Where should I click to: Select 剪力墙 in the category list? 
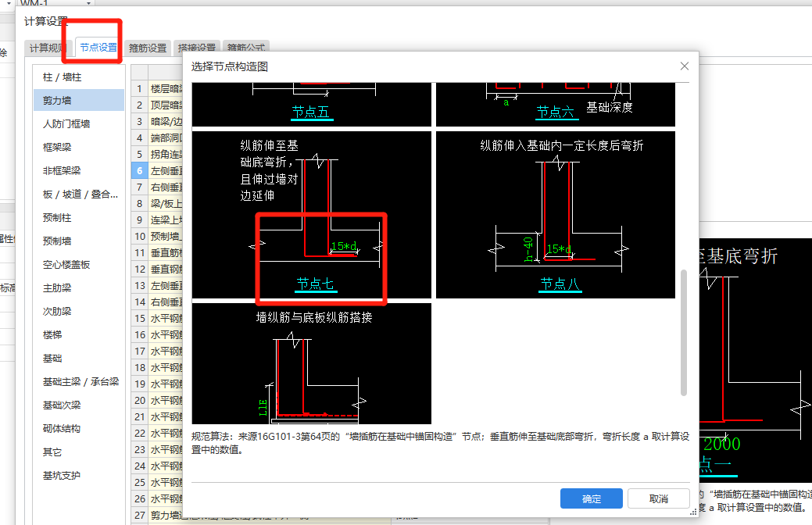79,101
